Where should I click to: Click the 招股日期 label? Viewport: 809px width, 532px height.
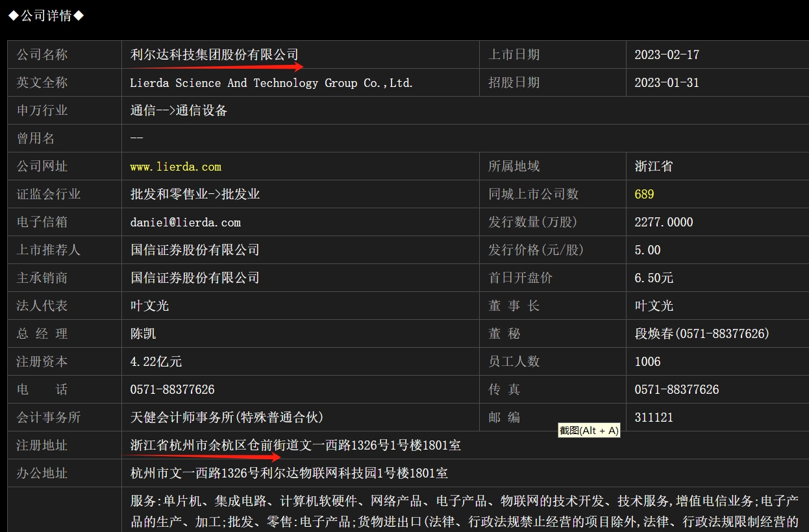[514, 83]
